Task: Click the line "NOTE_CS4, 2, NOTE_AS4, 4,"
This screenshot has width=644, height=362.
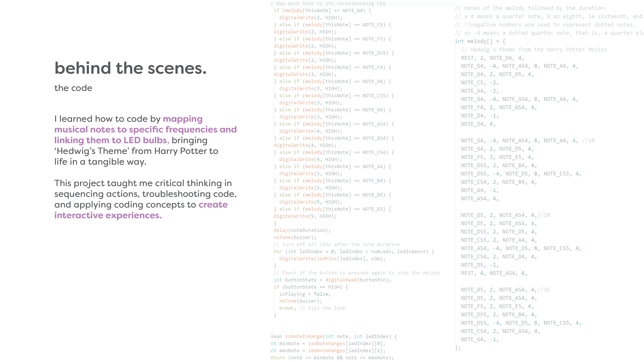Action: point(500,331)
